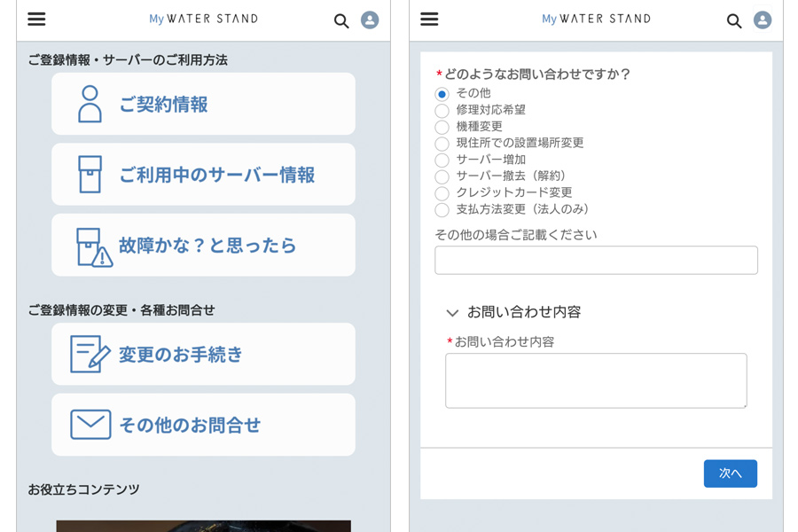The image size is (798, 532).
Task: Select the 修理対応希望 radio option
Action: pos(442,111)
